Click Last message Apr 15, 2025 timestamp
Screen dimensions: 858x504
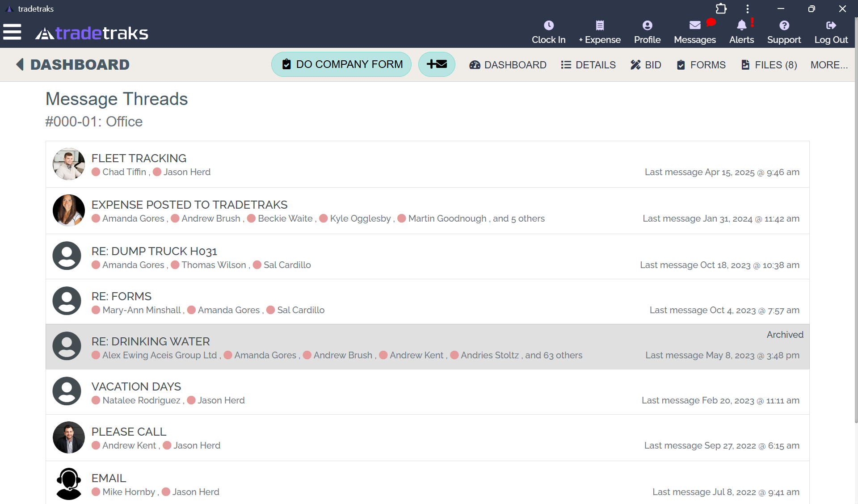pos(722,172)
